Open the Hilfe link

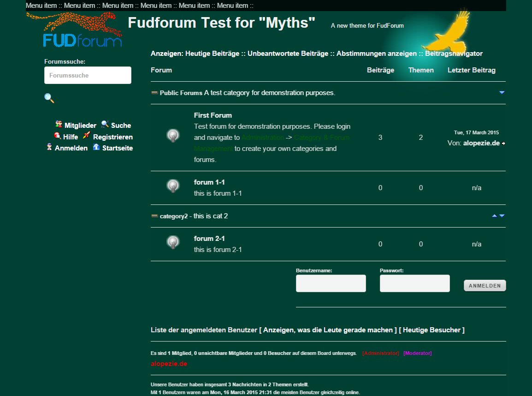click(71, 137)
